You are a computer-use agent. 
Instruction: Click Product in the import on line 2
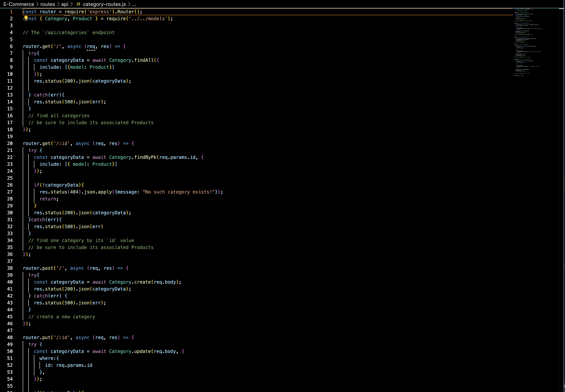[x=82, y=18]
